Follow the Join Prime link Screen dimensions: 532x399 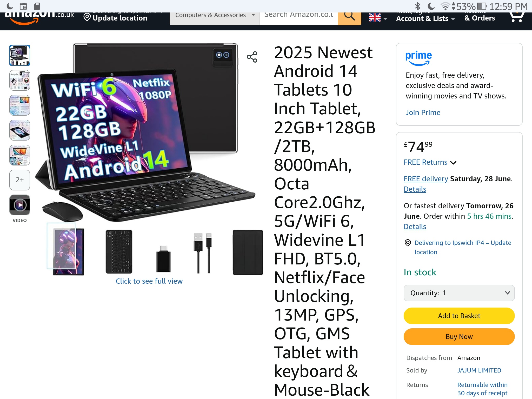point(423,112)
